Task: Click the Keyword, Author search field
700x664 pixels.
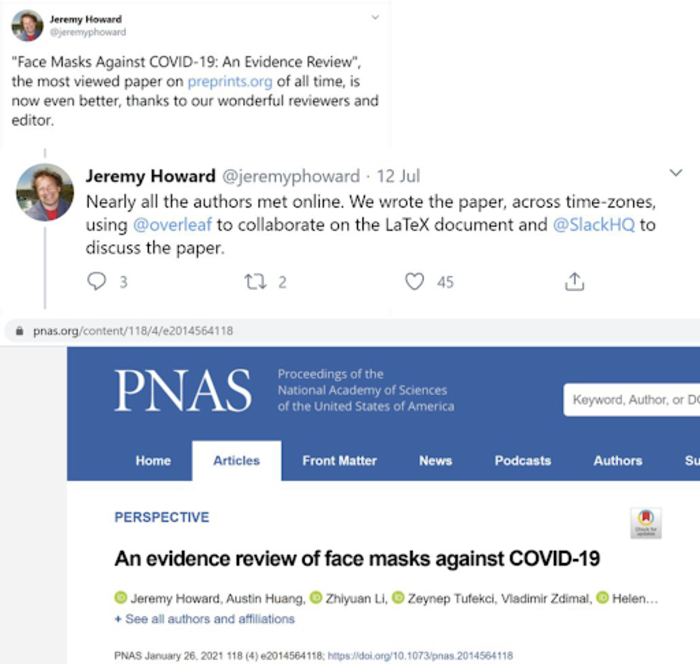Action: pos(632,400)
